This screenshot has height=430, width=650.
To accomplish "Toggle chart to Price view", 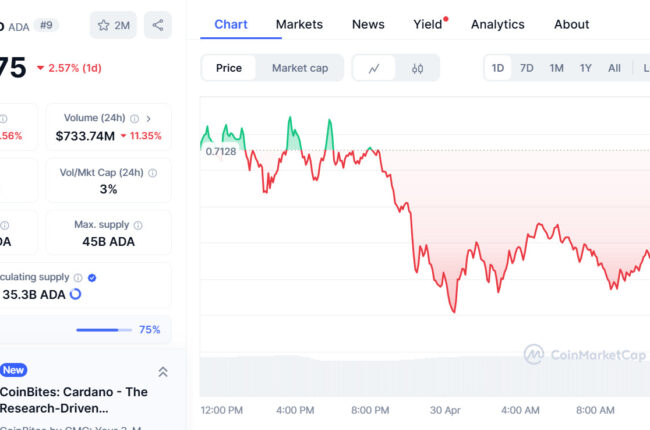I will tap(229, 68).
